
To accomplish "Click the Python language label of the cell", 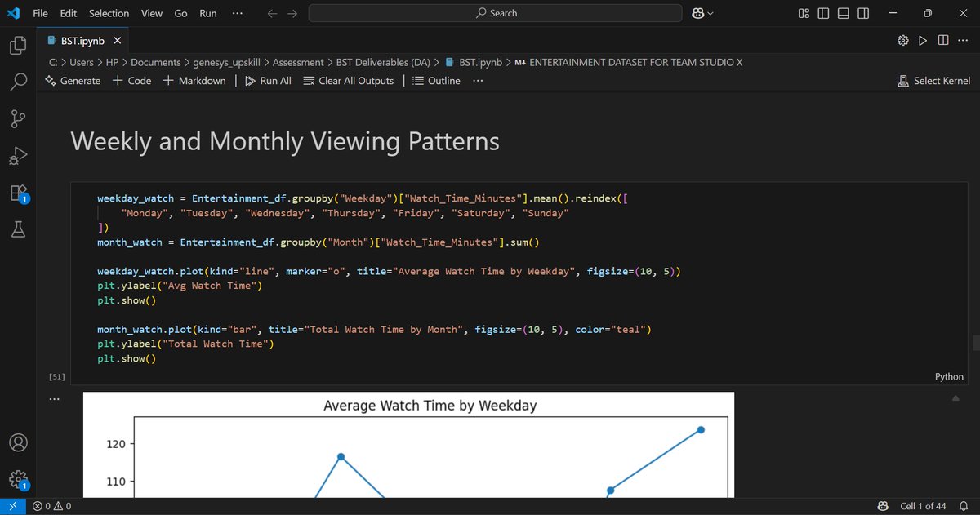I will tap(949, 376).
